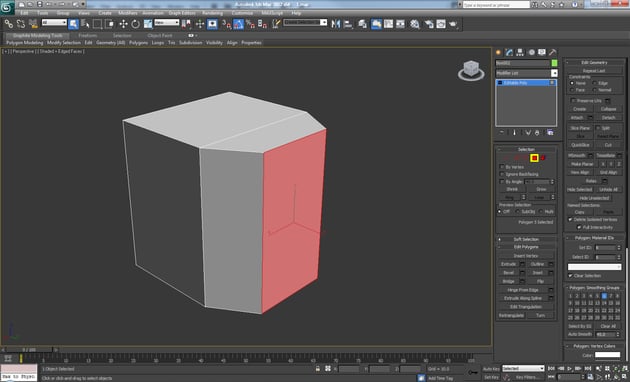The image size is (630, 382).
Task: Open the Modifiers menu
Action: [x=128, y=13]
